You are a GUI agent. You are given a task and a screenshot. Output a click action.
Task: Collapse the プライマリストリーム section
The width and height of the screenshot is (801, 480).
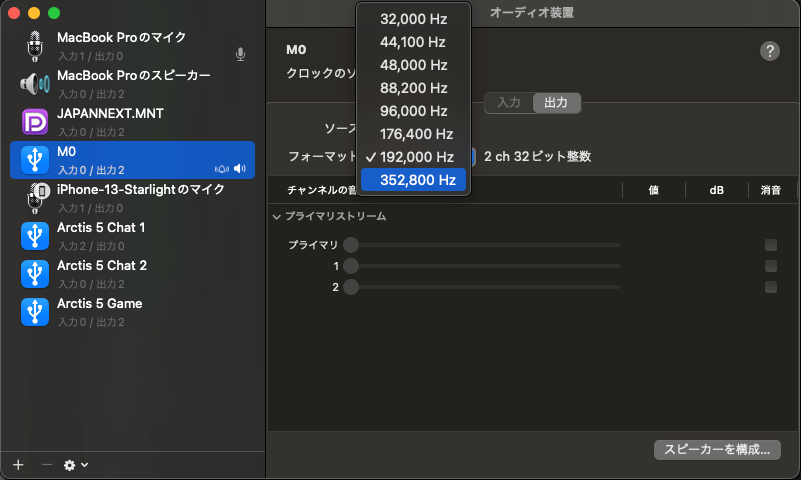pyautogui.click(x=276, y=217)
